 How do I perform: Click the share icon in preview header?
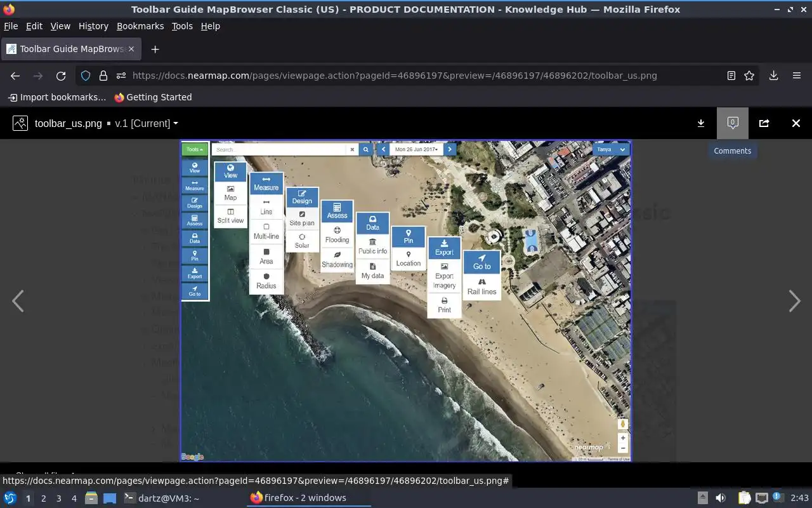[764, 123]
